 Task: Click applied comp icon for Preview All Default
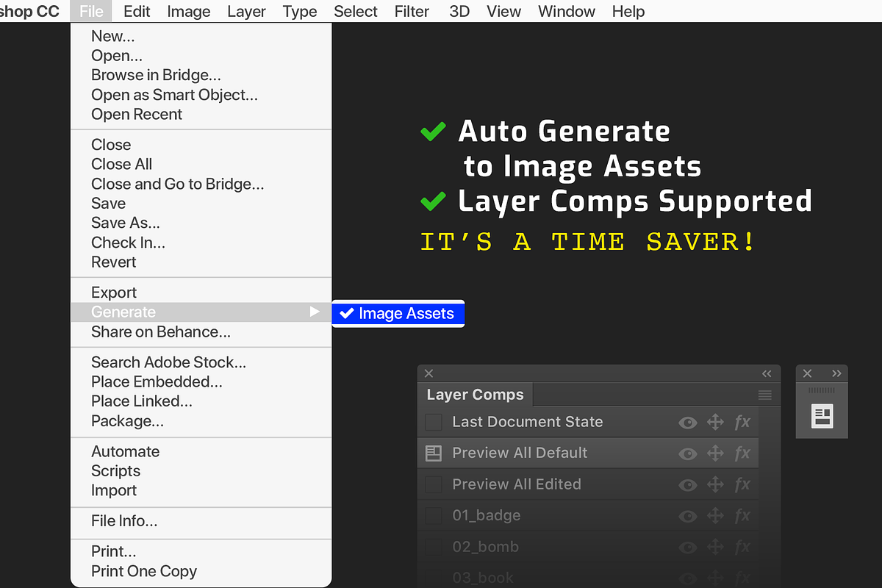click(434, 453)
